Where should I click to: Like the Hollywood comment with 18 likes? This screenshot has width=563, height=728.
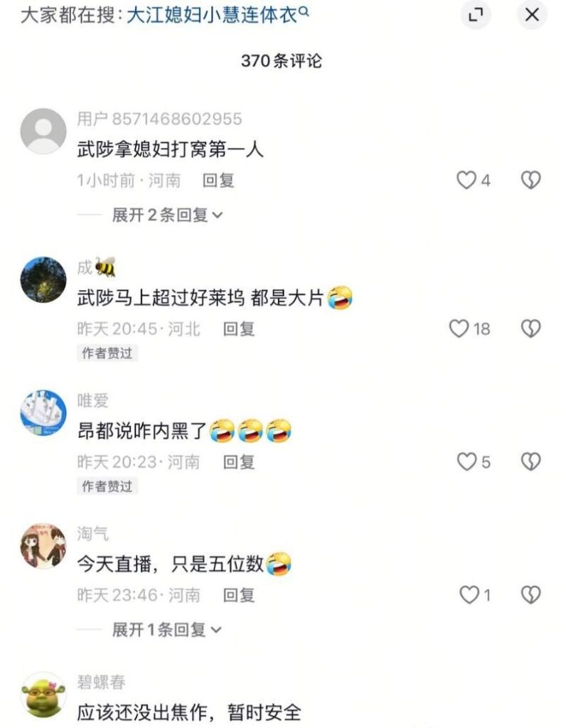459,328
